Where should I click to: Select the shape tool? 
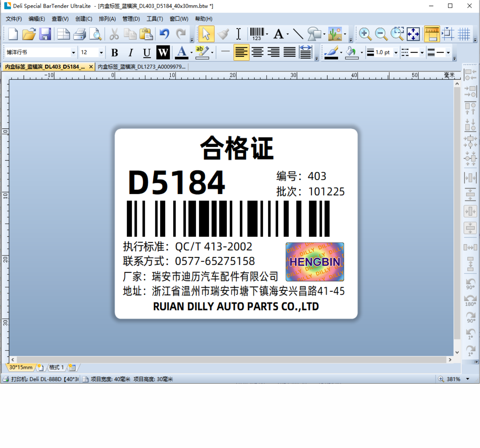pyautogui.click(x=314, y=34)
